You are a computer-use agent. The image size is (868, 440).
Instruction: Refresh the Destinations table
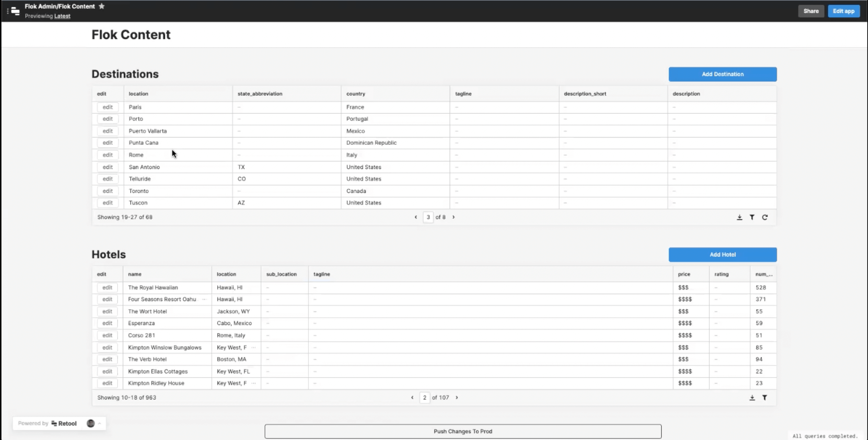click(765, 217)
